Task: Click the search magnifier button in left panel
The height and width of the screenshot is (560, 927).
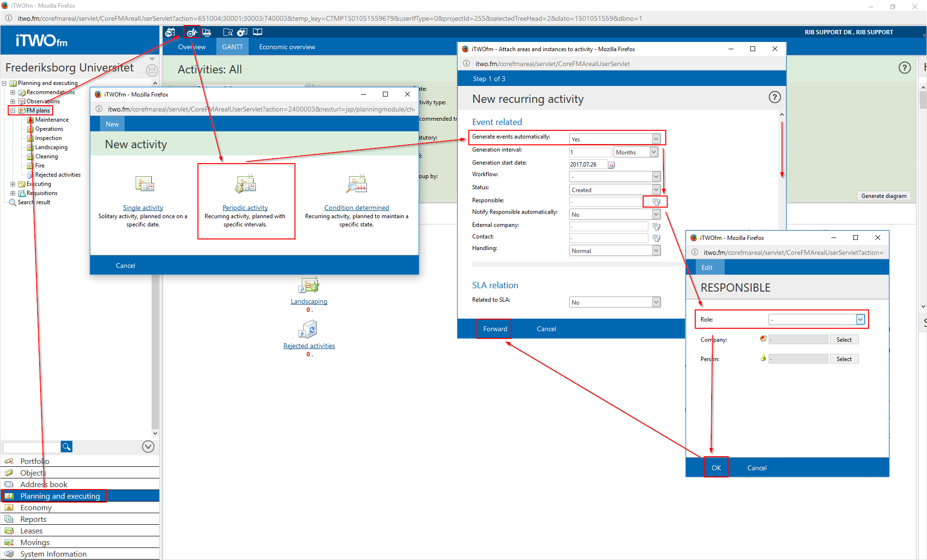Action: 67,447
